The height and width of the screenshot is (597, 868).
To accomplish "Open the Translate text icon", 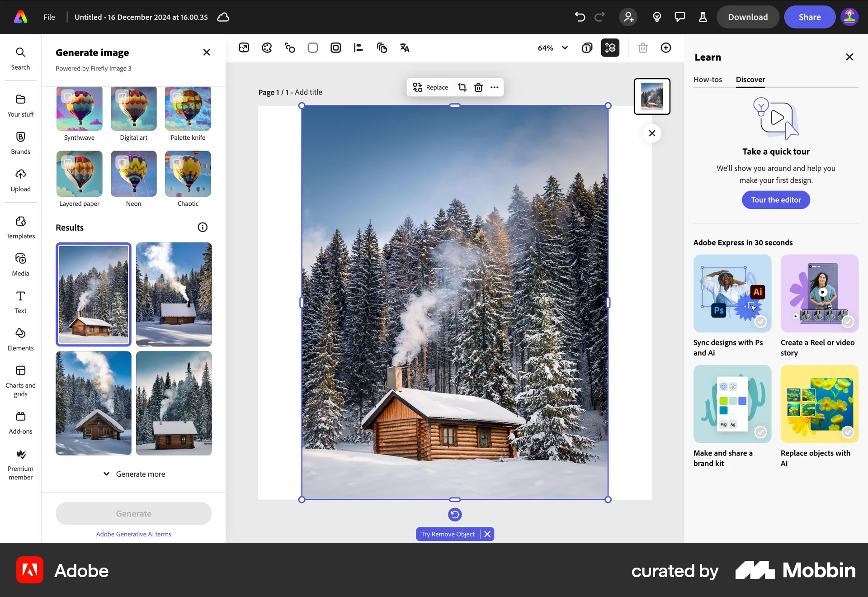I will coord(404,47).
